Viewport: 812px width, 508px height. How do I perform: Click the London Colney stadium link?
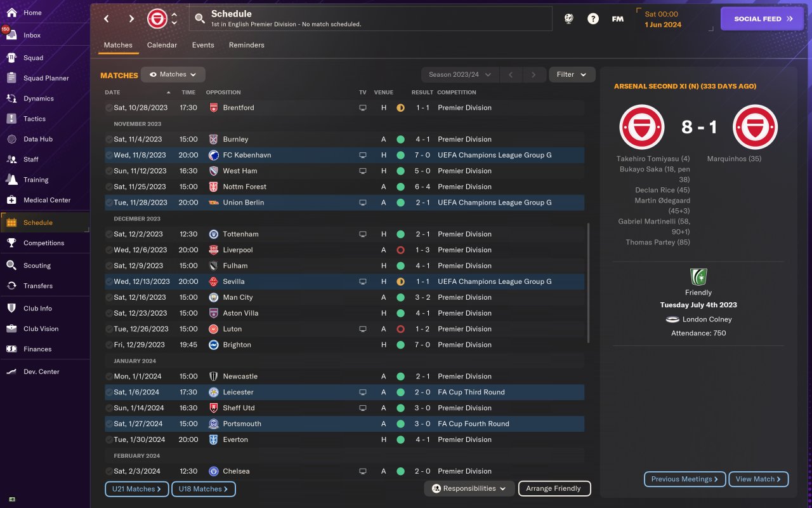point(707,320)
